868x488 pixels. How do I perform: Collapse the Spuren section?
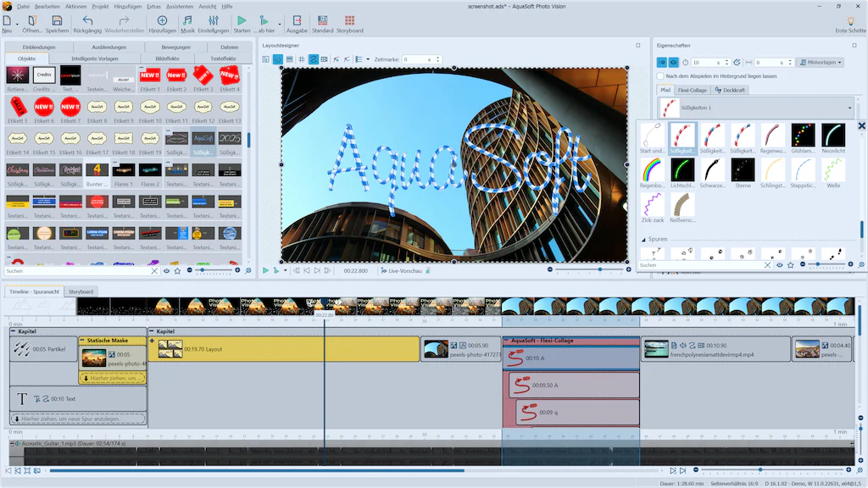pos(643,240)
